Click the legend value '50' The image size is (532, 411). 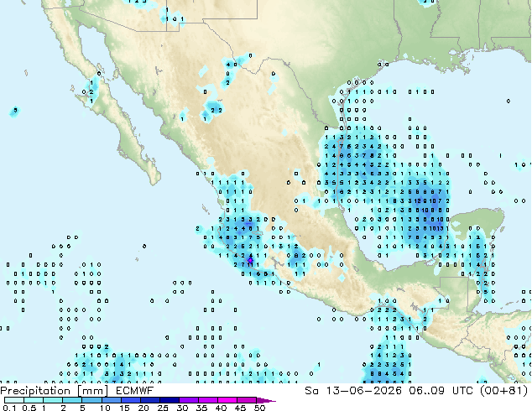click(259, 408)
